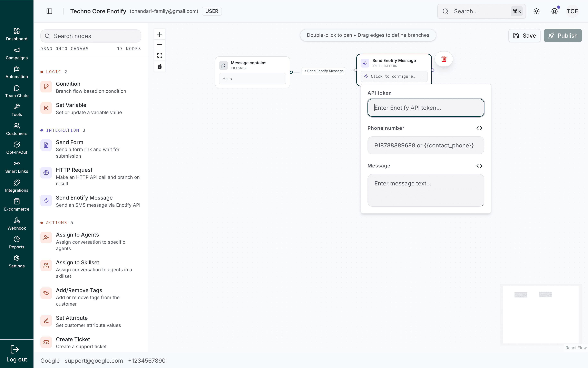Click the React Flow attribution link
This screenshot has height=368, width=588.
576,348
